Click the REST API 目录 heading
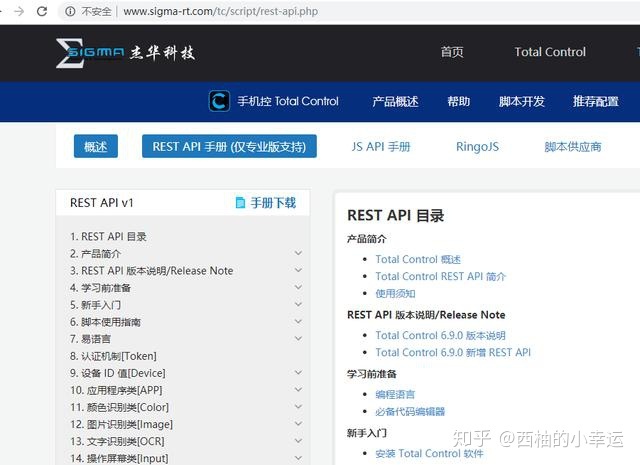Image resolution: width=640 pixels, height=465 pixels. [x=396, y=216]
